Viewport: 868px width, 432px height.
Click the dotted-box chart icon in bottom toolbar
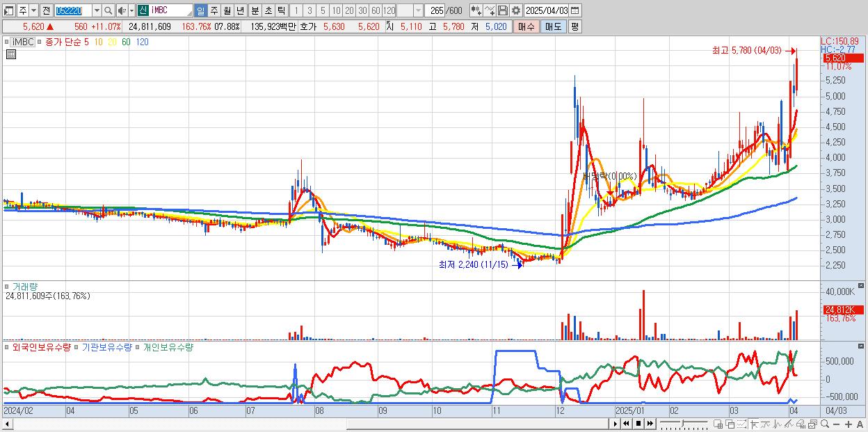coord(741,424)
